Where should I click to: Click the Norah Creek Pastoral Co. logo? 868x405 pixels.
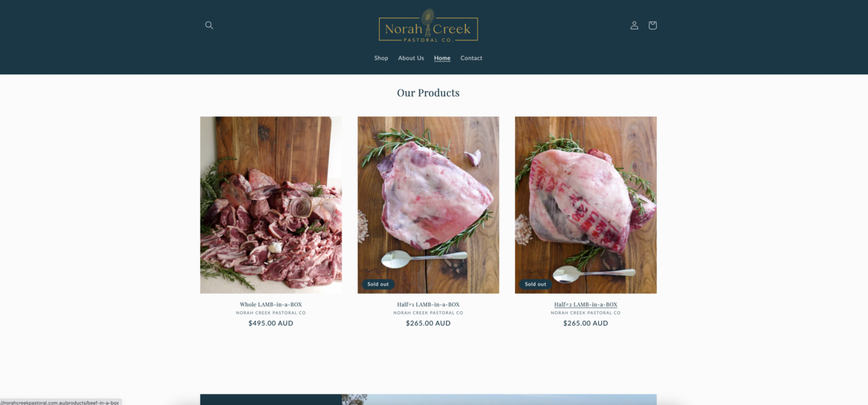[428, 26]
